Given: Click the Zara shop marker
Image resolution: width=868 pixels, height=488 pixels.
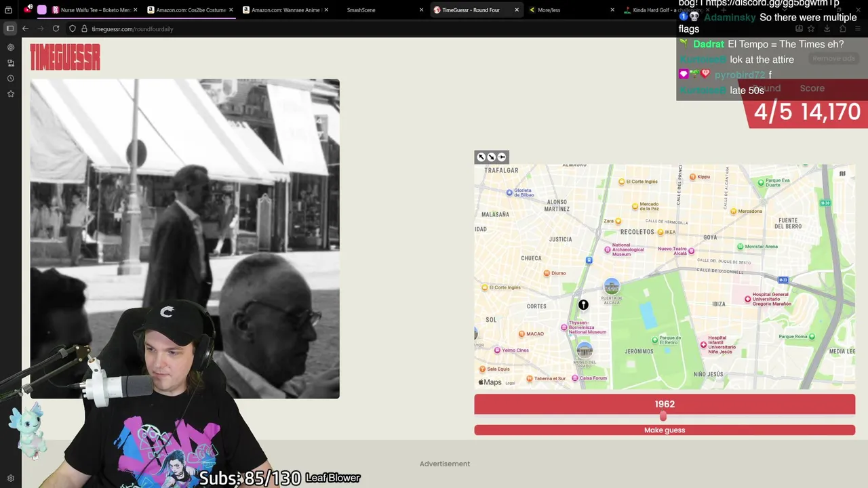Looking at the screenshot, I should point(618,221).
